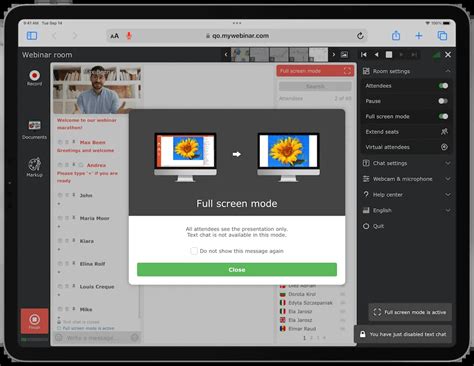Go to attendee list page 1
The width and height of the screenshot is (474, 366).
pos(304,338)
